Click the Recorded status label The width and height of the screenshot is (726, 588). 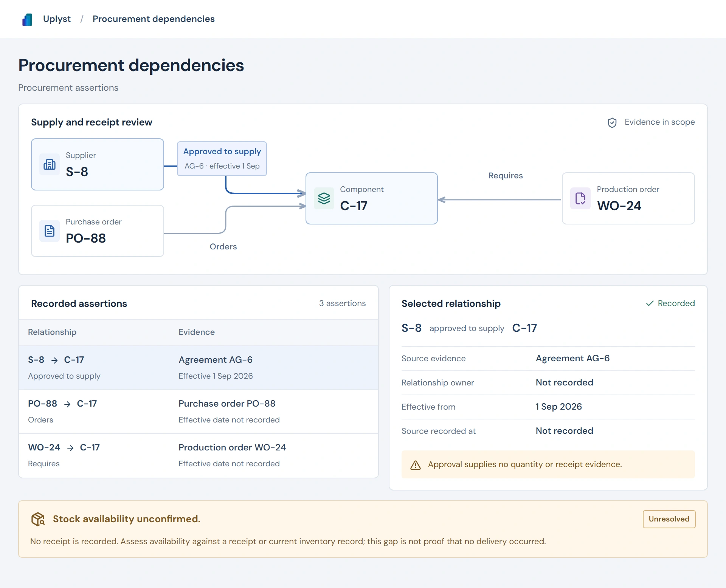pos(676,303)
